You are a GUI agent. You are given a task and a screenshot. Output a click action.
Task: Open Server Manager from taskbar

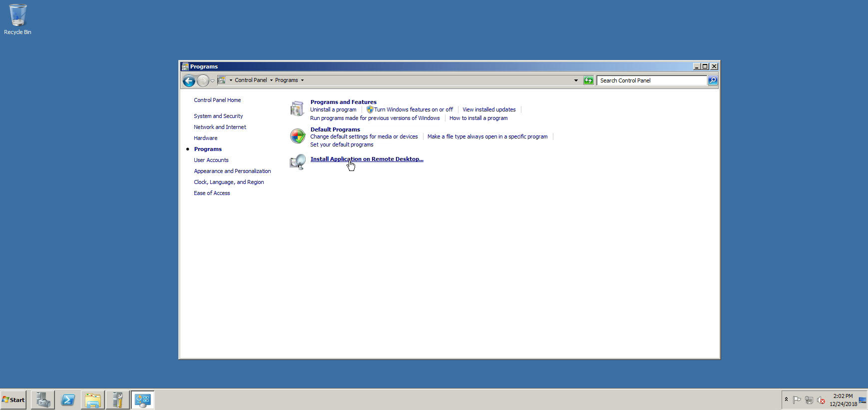click(x=43, y=400)
